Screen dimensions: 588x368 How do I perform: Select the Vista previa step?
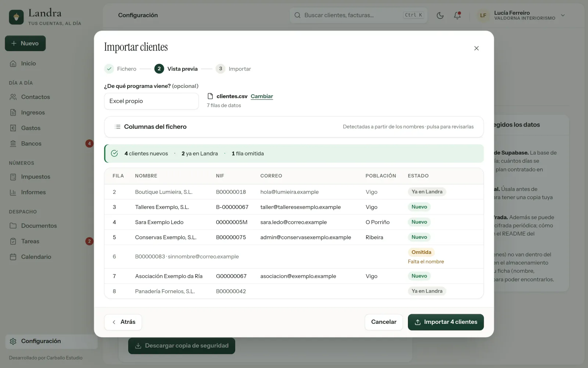(x=176, y=69)
